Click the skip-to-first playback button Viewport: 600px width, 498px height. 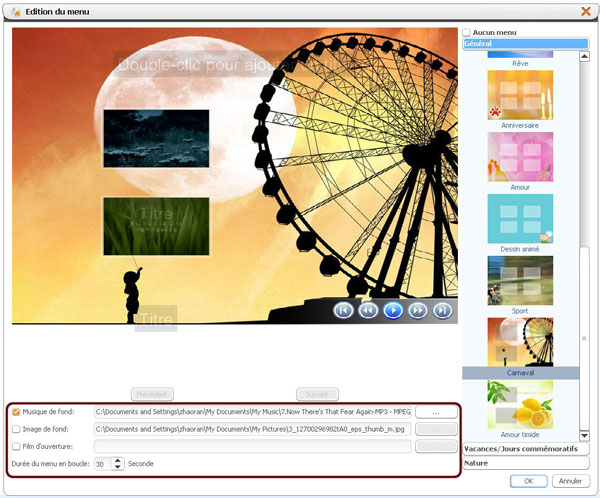[x=343, y=310]
